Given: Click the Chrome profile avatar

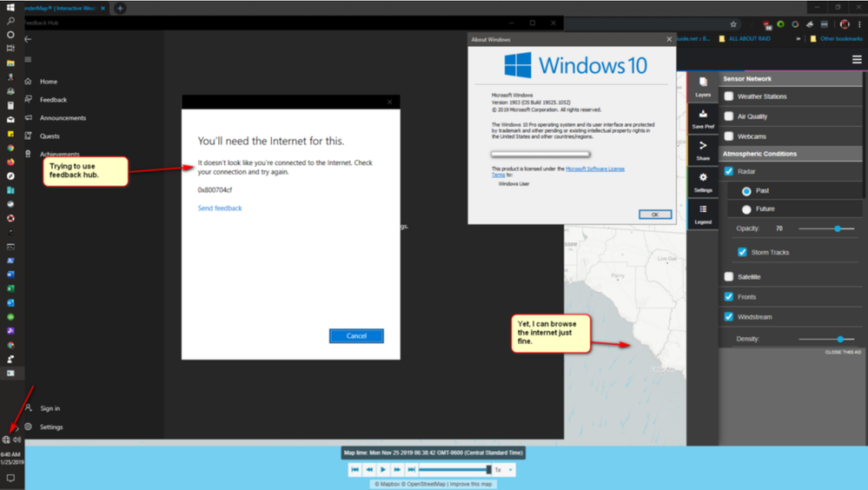Looking at the screenshot, I should point(845,23).
